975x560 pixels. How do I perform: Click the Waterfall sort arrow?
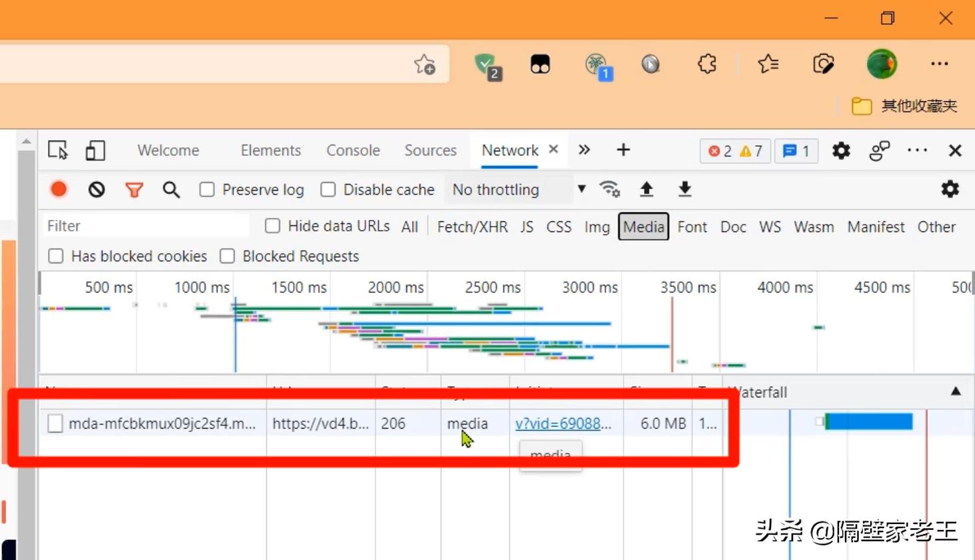point(956,391)
